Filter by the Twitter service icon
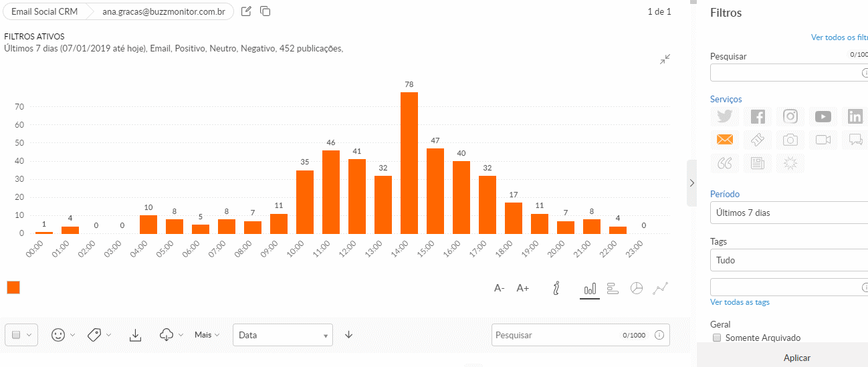868x367 pixels. click(725, 116)
